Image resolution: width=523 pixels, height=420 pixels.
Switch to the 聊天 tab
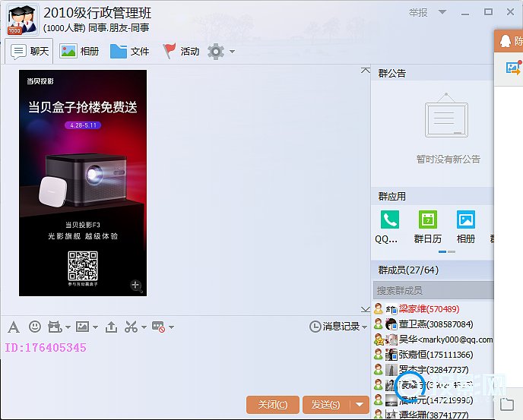(x=29, y=52)
